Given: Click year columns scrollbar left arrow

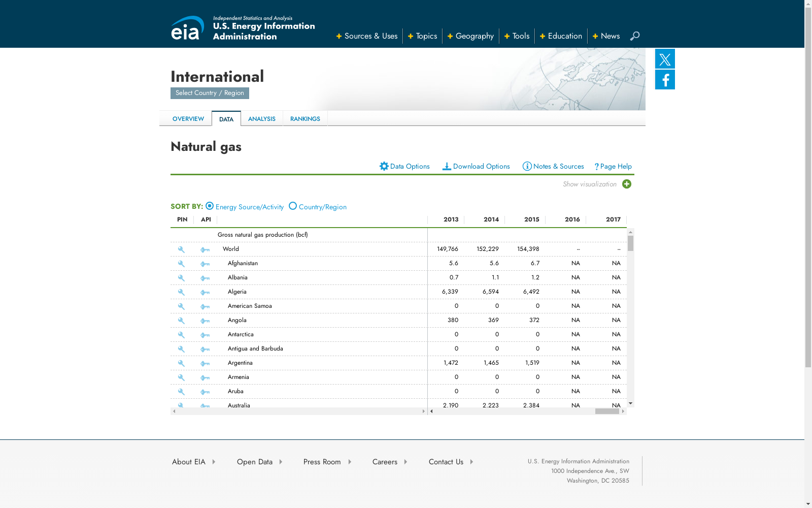Looking at the screenshot, I should tap(431, 411).
